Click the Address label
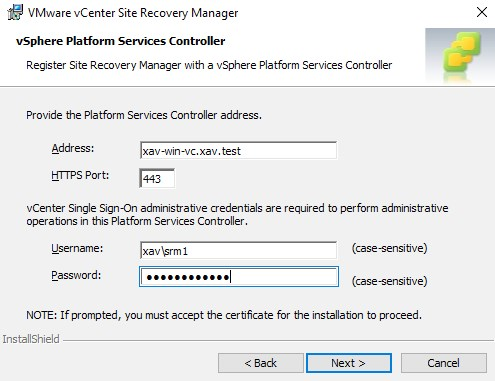 tap(73, 148)
